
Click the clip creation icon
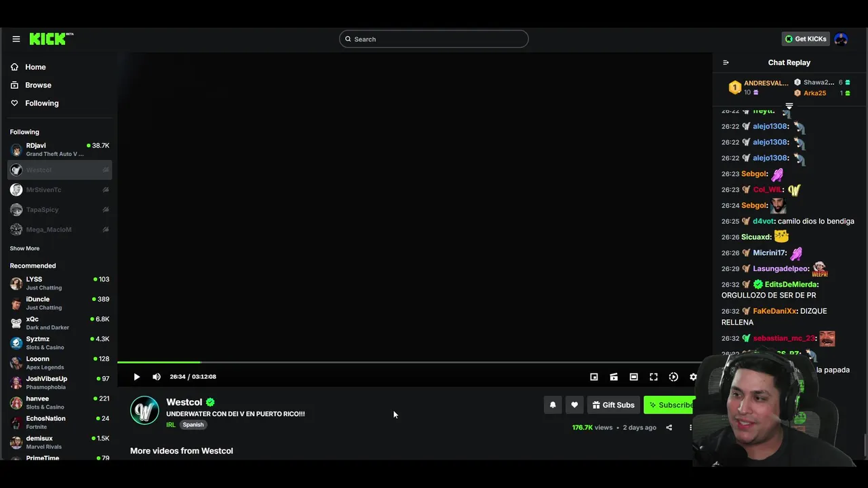pos(614,377)
